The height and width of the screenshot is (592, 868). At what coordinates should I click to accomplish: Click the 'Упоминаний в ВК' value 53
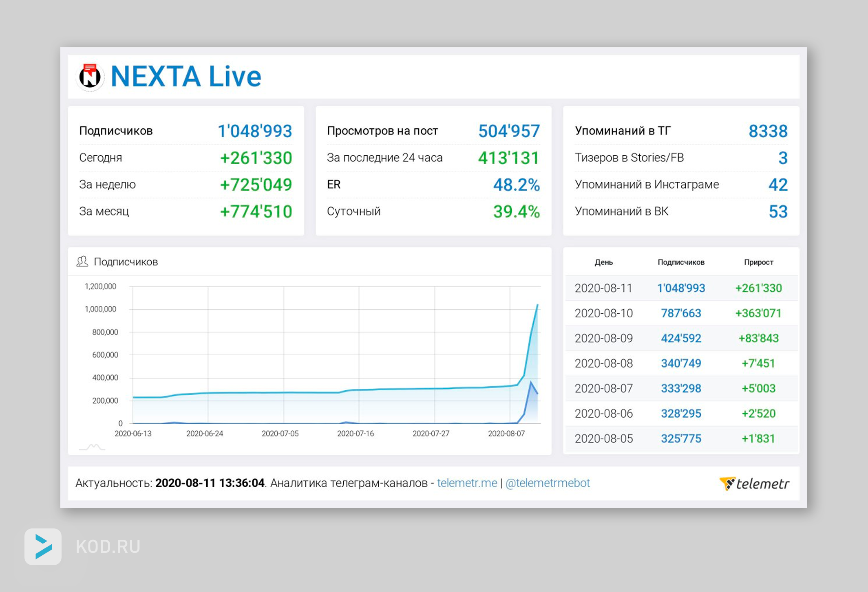pos(778,211)
